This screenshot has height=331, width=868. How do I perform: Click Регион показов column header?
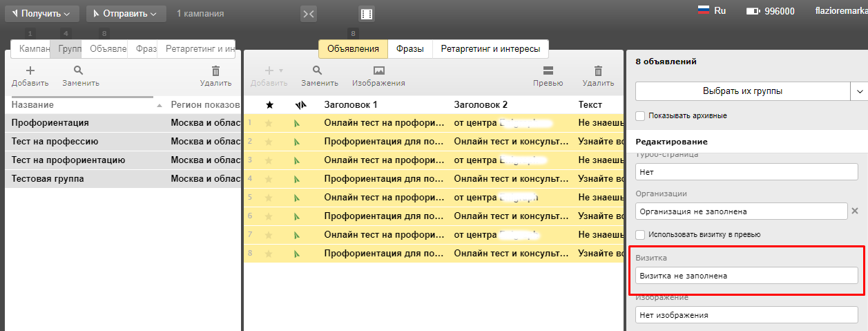tap(205, 104)
